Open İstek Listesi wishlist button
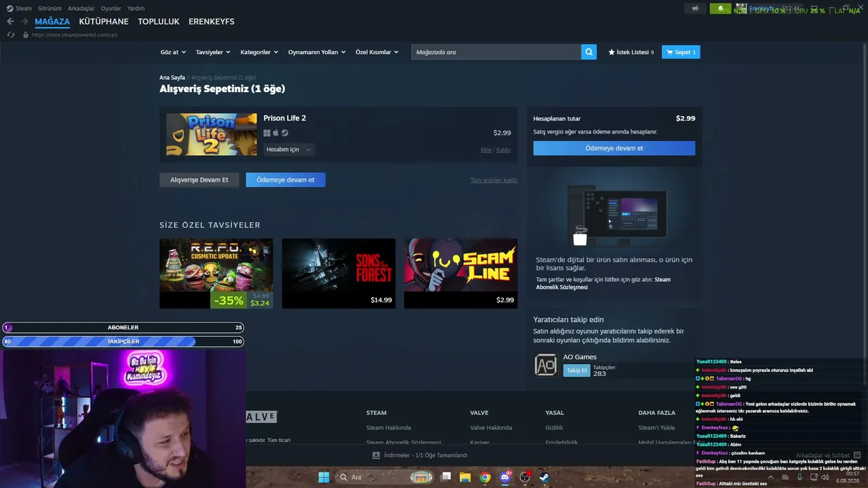This screenshot has height=488, width=868. [x=631, y=52]
